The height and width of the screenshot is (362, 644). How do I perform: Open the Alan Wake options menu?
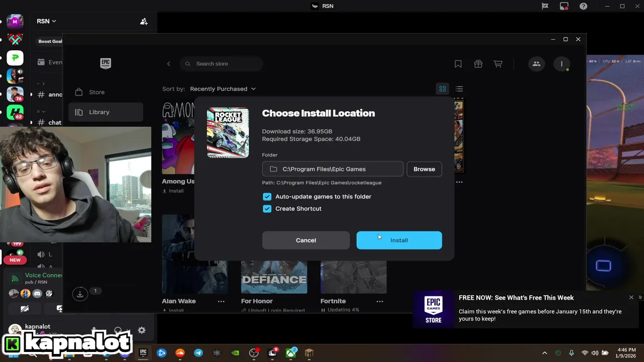click(x=221, y=301)
